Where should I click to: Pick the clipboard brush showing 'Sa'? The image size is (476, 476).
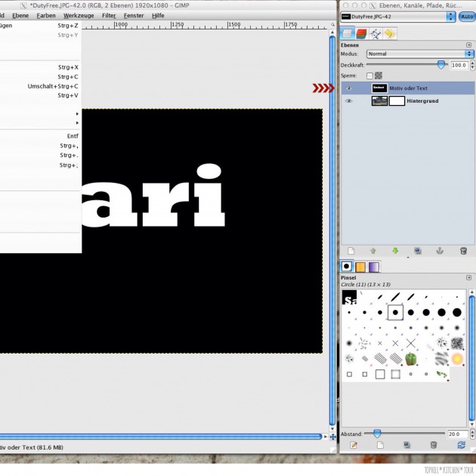pos(349,297)
